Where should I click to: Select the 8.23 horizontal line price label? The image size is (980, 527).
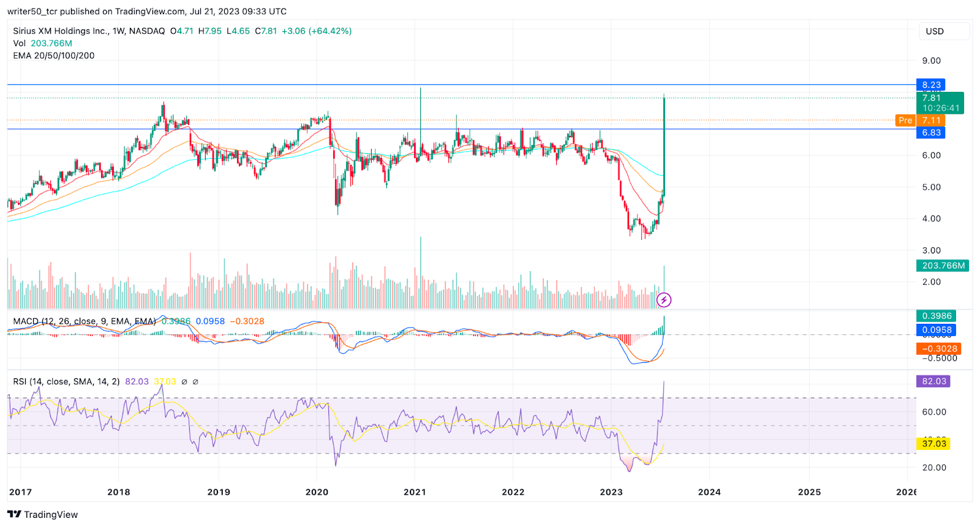[931, 85]
